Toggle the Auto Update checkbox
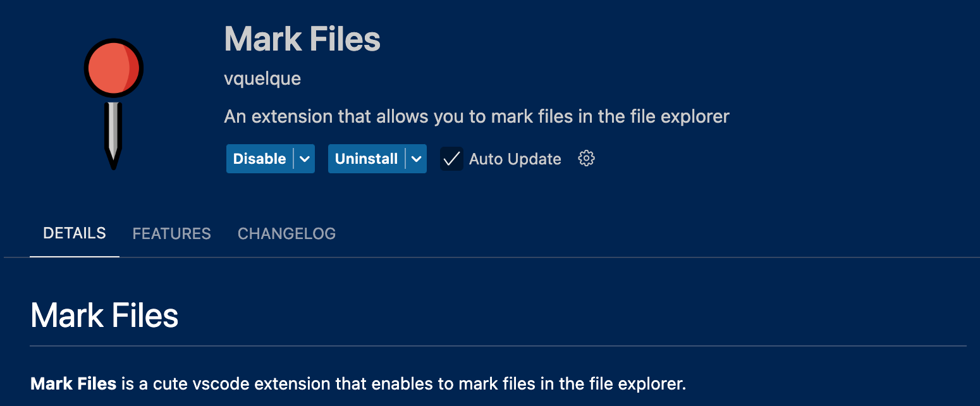Screen dimensions: 980x406 tap(451, 159)
